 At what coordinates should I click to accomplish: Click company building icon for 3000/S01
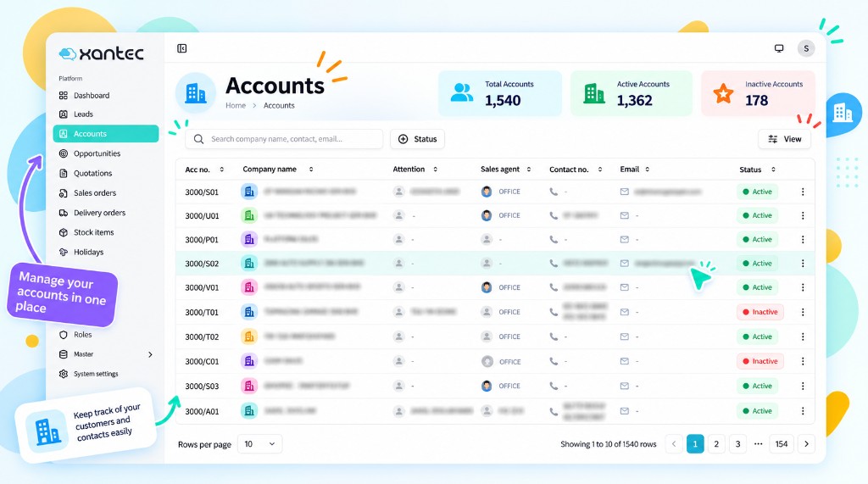[249, 192]
